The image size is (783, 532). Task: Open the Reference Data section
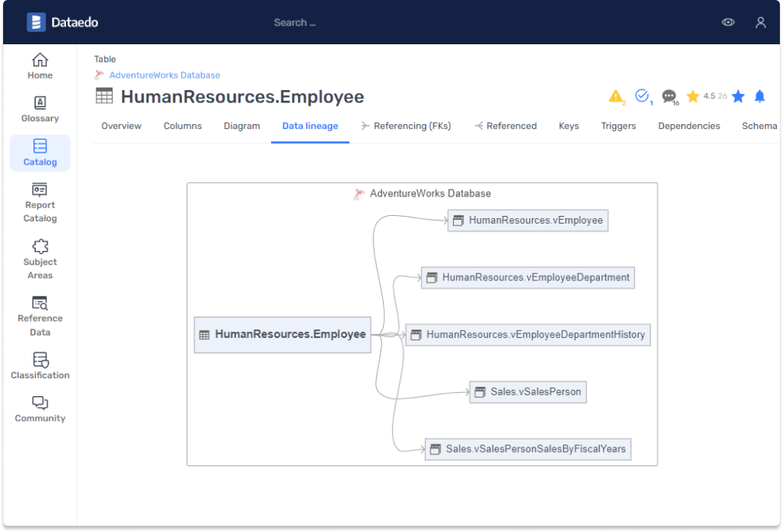tap(40, 315)
